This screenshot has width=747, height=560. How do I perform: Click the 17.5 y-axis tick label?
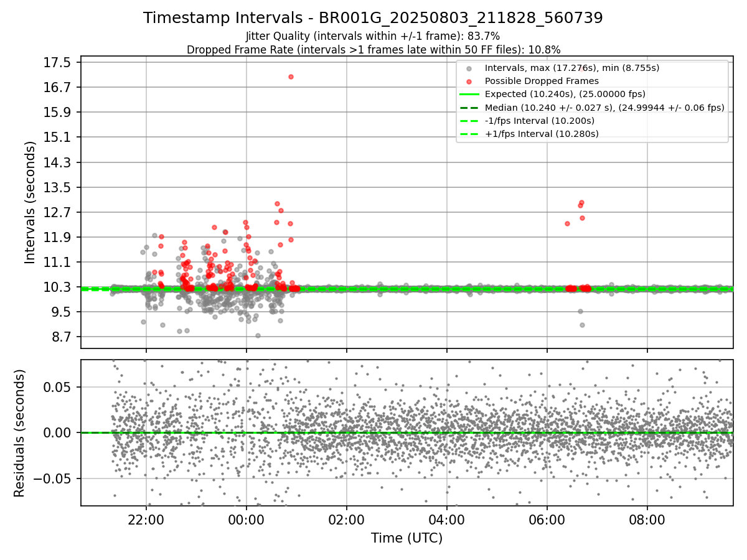(59, 62)
